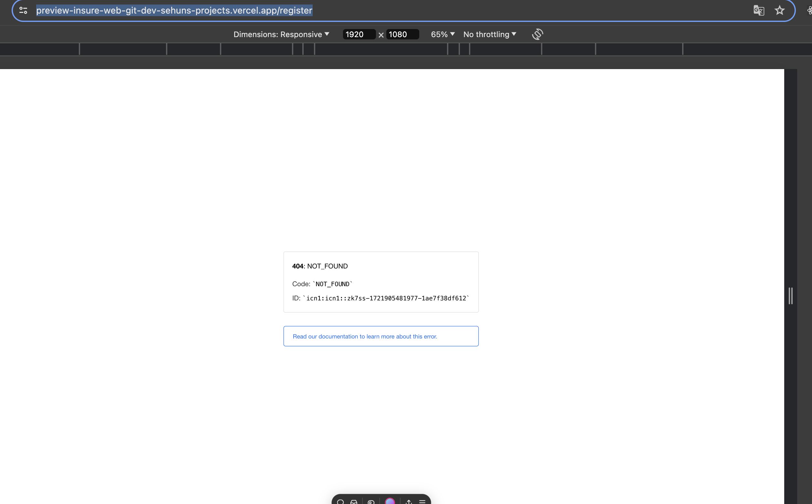
Task: Open the 65% zoom dropdown
Action: pyautogui.click(x=443, y=34)
